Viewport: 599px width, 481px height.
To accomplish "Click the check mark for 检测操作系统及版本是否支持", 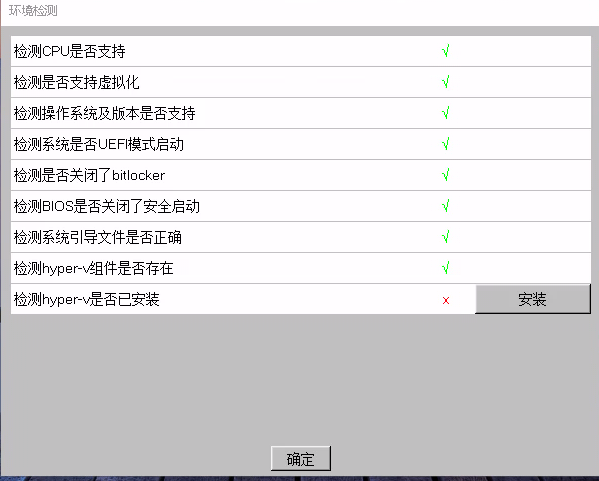I will [x=445, y=113].
